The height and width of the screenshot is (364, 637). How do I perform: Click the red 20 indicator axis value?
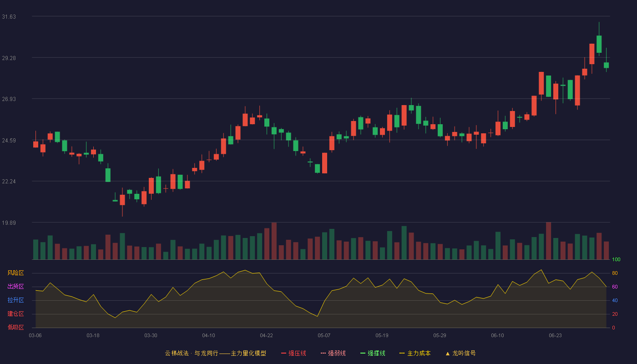(x=615, y=314)
